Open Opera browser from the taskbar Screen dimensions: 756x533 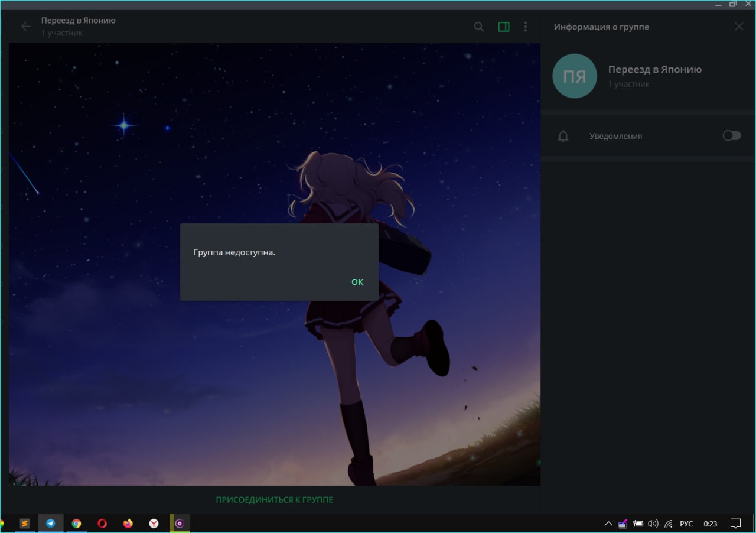click(x=102, y=524)
